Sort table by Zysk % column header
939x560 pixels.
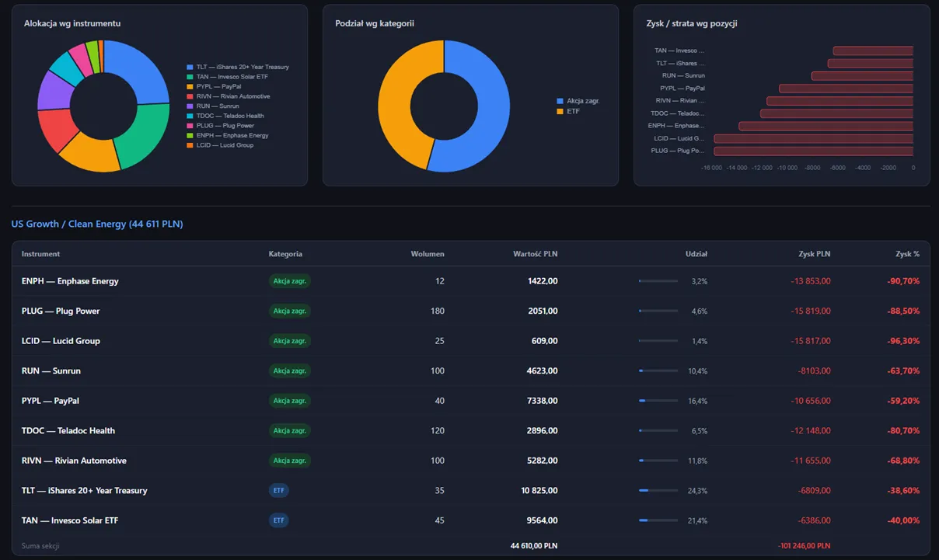click(907, 254)
